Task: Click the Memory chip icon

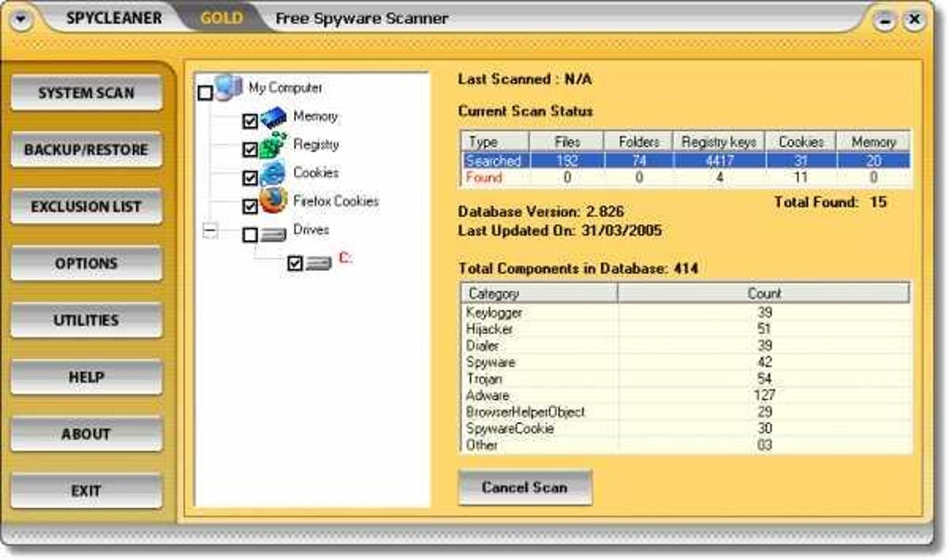Action: click(x=274, y=117)
